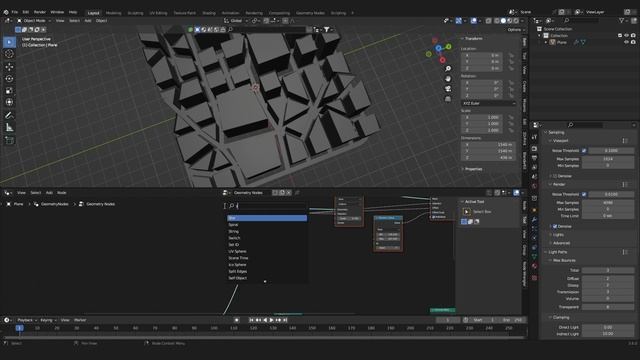The image size is (640, 360).
Task: Collapse the Transform panel
Action: pos(473,38)
